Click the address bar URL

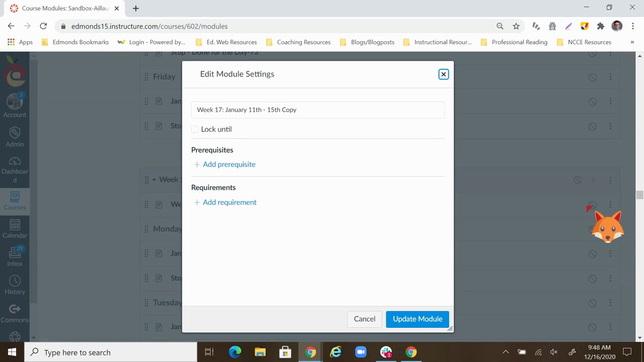pyautogui.click(x=149, y=26)
